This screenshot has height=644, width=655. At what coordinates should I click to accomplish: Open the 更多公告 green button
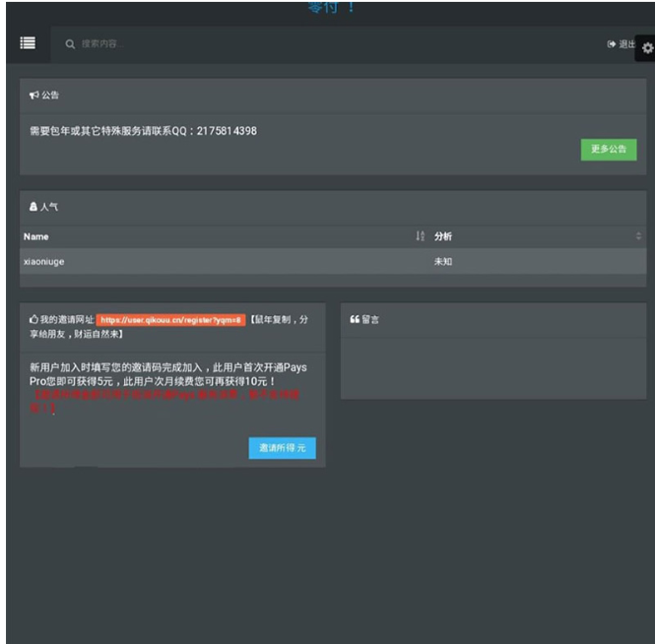click(x=608, y=150)
